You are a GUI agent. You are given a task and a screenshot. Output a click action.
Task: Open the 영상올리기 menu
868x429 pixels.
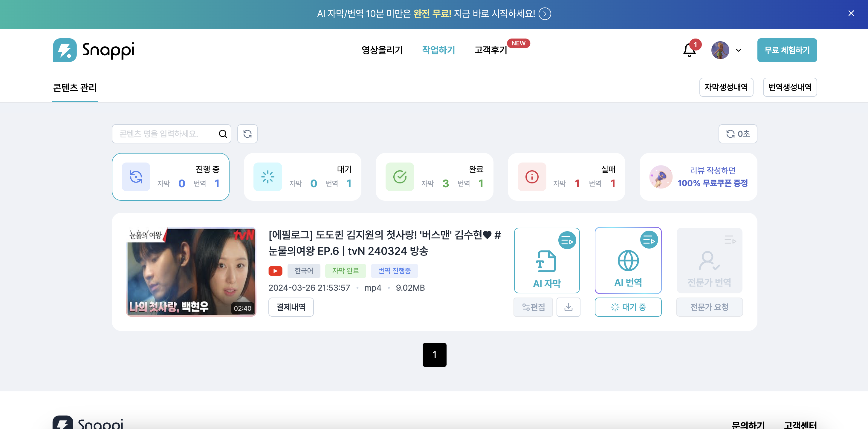coord(382,50)
